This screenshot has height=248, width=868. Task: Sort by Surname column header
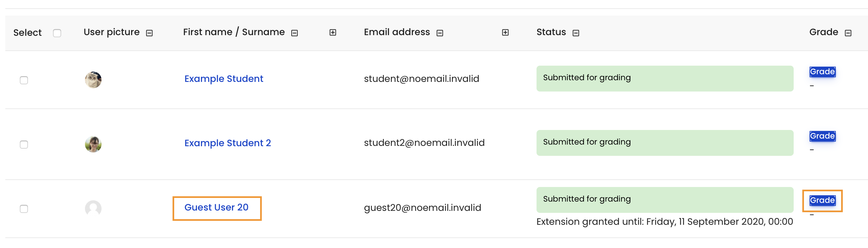pos(263,32)
